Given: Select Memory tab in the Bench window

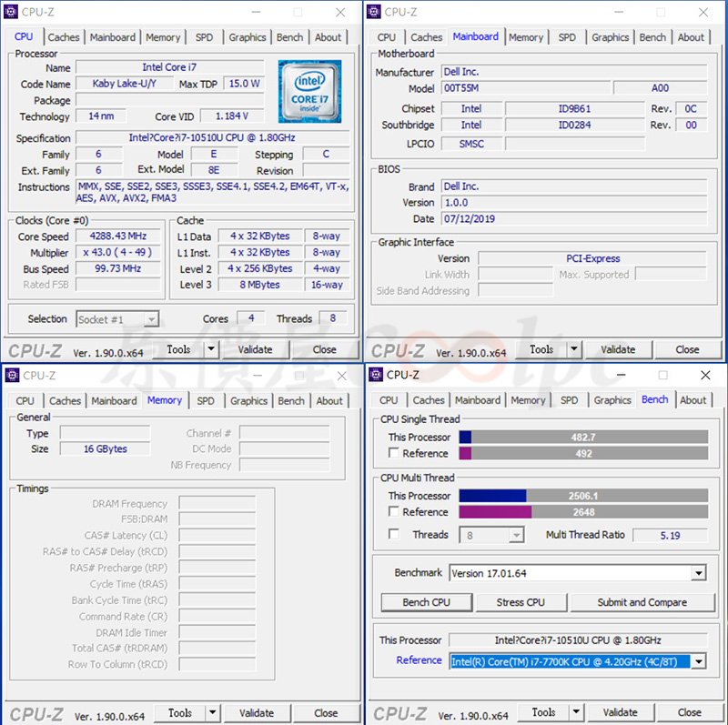Looking at the screenshot, I should [528, 400].
